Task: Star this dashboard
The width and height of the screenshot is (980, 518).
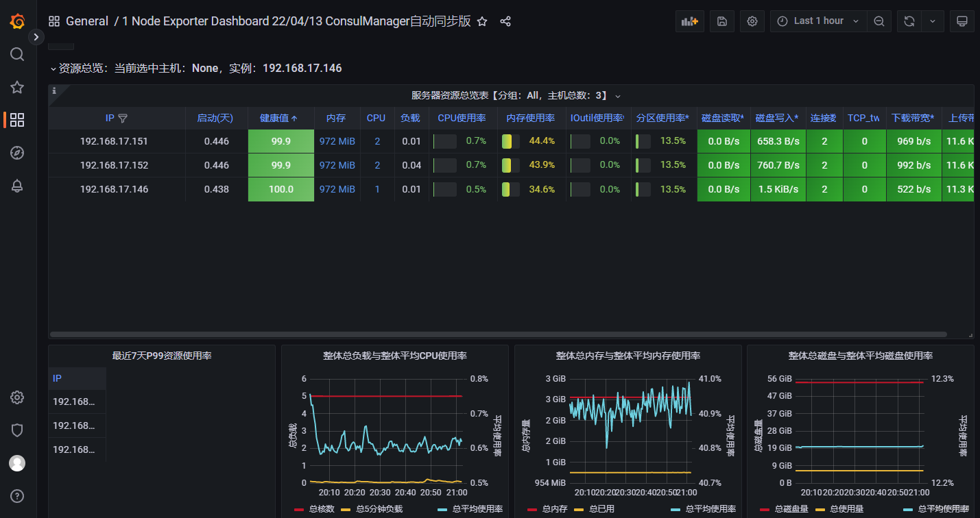Action: click(x=482, y=21)
